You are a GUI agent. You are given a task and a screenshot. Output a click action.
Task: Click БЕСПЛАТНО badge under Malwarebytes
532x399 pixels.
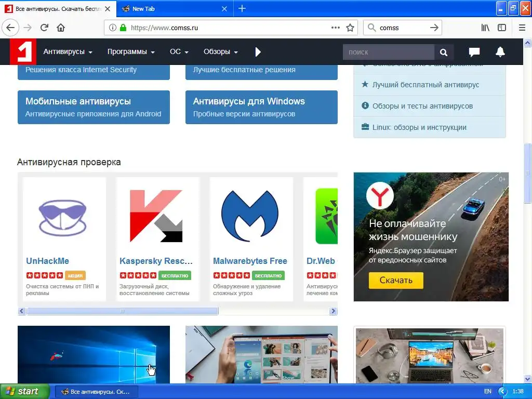268,275
